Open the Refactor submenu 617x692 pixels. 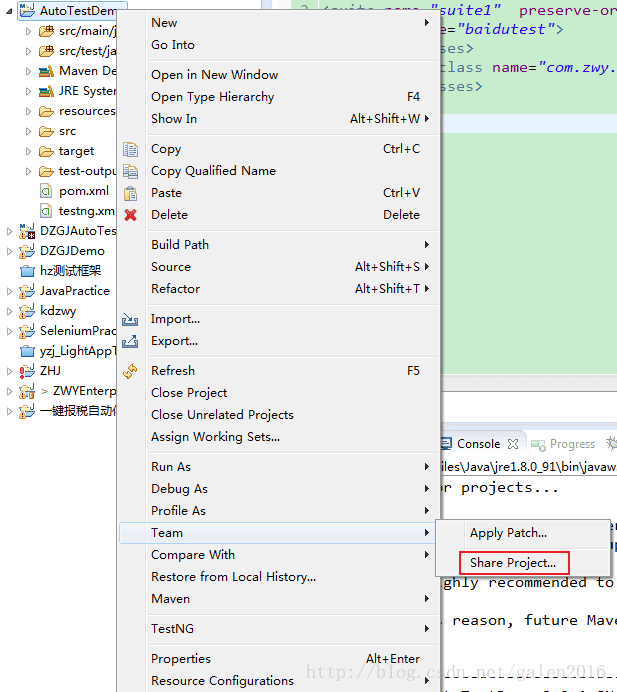pos(279,289)
